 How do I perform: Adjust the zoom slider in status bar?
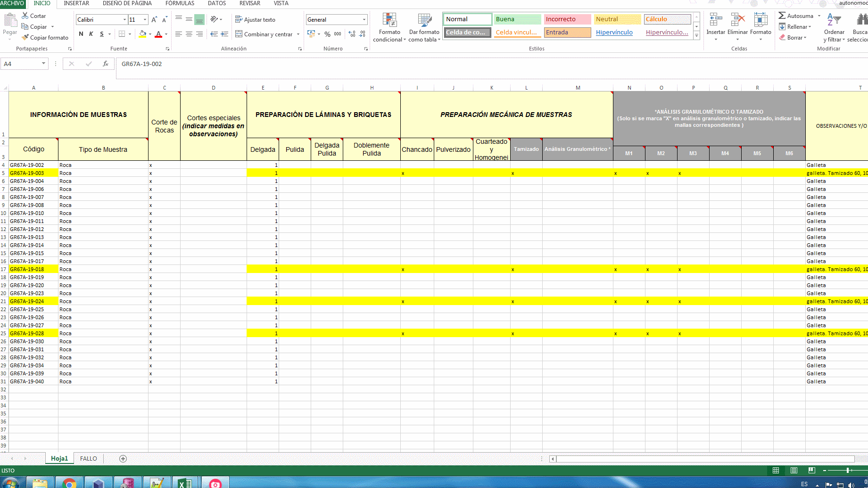848,470
